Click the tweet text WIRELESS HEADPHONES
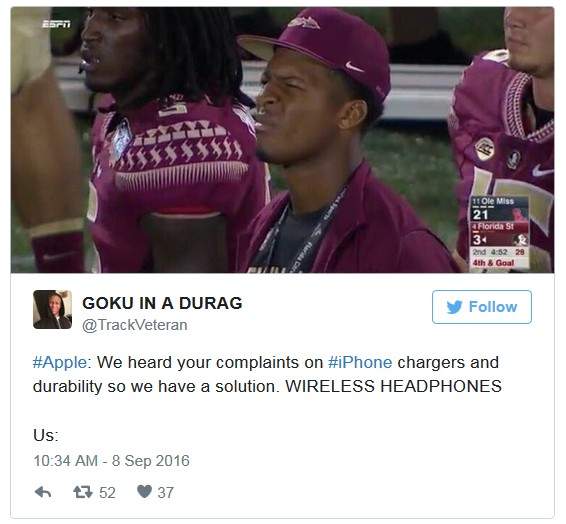The width and height of the screenshot is (566, 524). tap(393, 386)
